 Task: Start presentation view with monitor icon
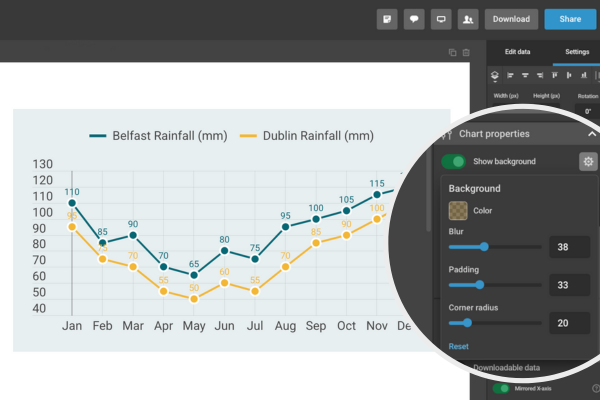tap(441, 19)
